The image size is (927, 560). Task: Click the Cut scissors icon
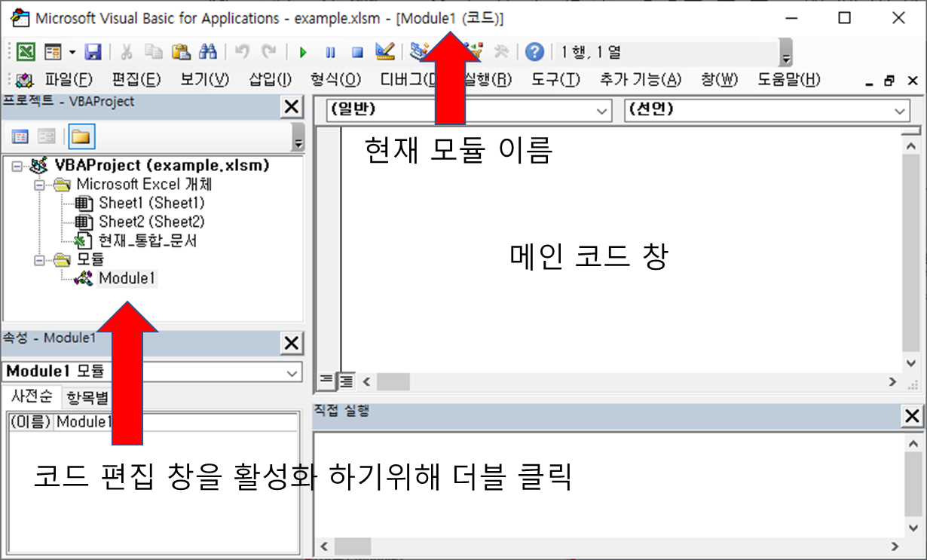coord(127,52)
